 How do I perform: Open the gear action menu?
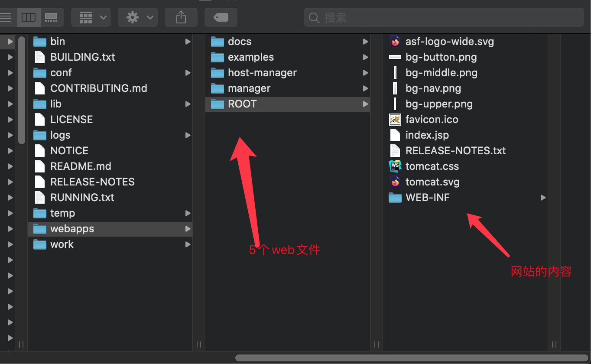[138, 17]
